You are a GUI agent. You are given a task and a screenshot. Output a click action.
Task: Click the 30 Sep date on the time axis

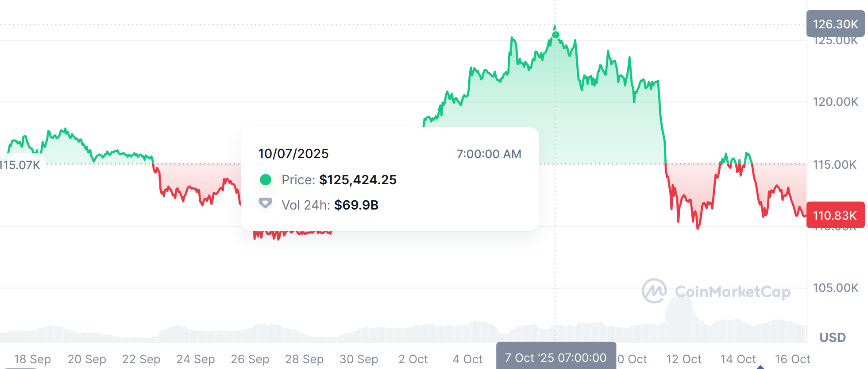359,359
